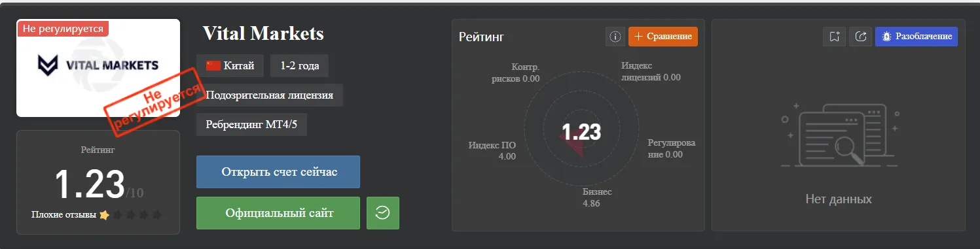Image resolution: width=980 pixels, height=249 pixels.
Task: Click the Ребрендинг MT4/5 tag
Action: (x=252, y=125)
